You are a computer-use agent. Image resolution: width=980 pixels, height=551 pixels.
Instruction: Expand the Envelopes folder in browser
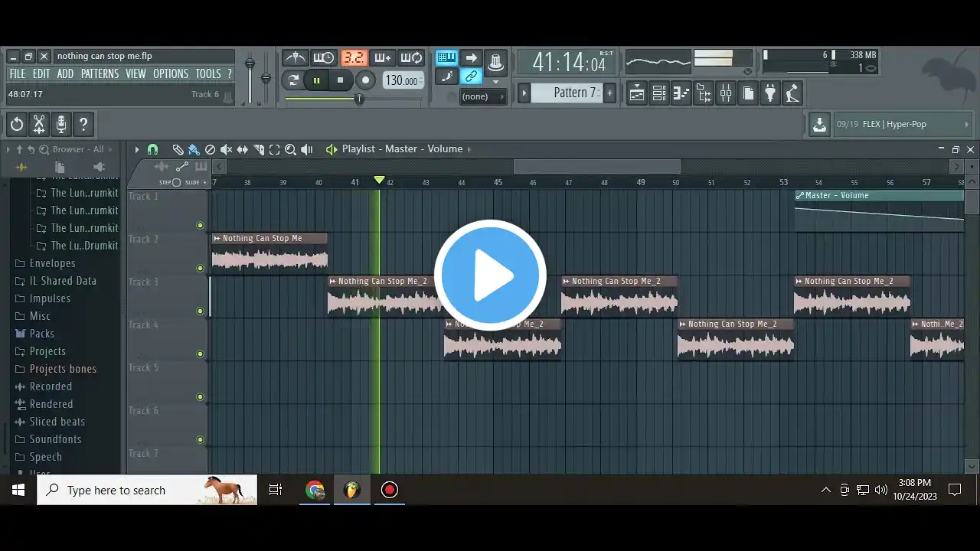click(x=52, y=263)
